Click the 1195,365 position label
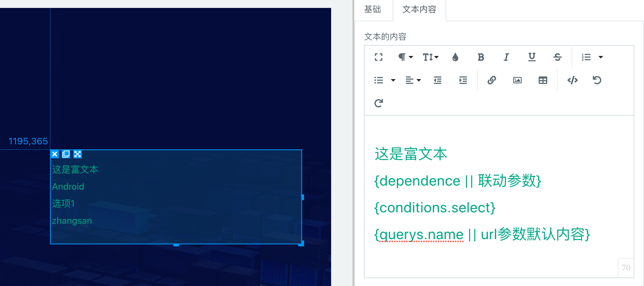 click(28, 141)
